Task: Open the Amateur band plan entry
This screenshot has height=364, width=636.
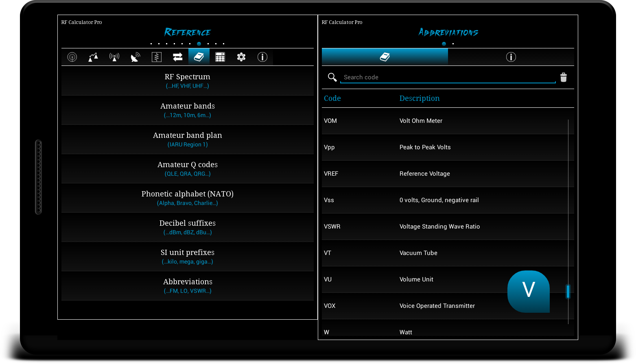Action: coord(188,139)
